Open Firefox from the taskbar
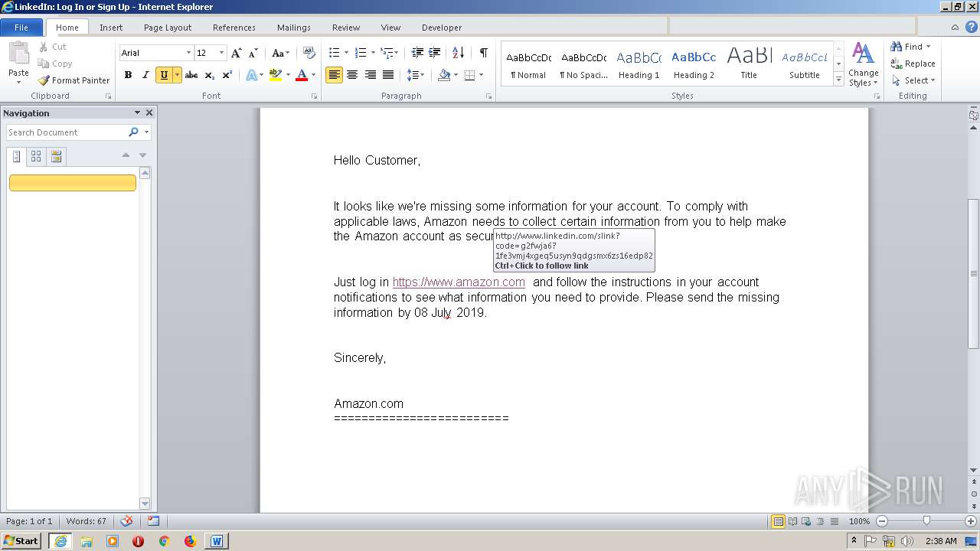This screenshot has width=980, height=551. [x=190, y=541]
